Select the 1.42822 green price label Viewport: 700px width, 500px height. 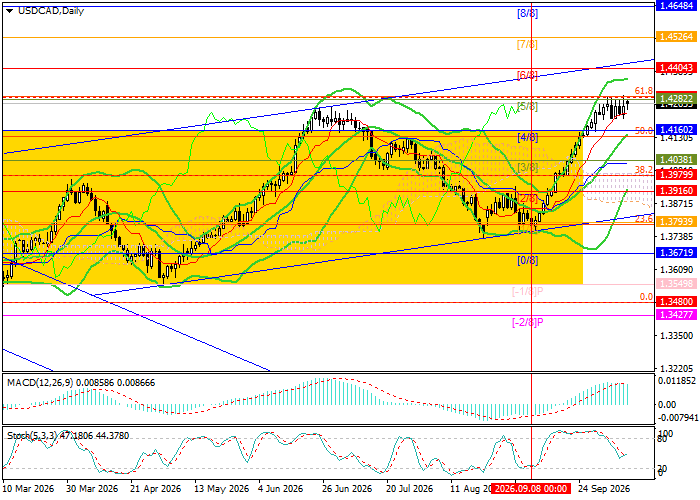676,98
